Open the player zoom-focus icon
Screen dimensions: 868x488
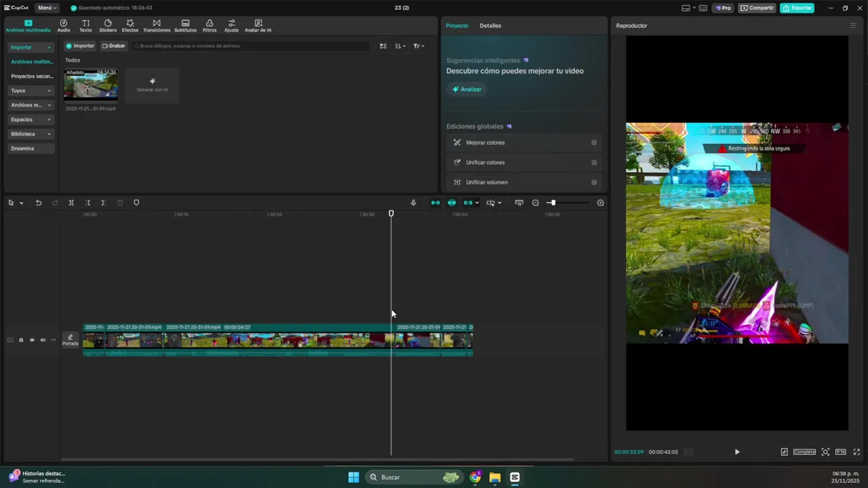(825, 452)
